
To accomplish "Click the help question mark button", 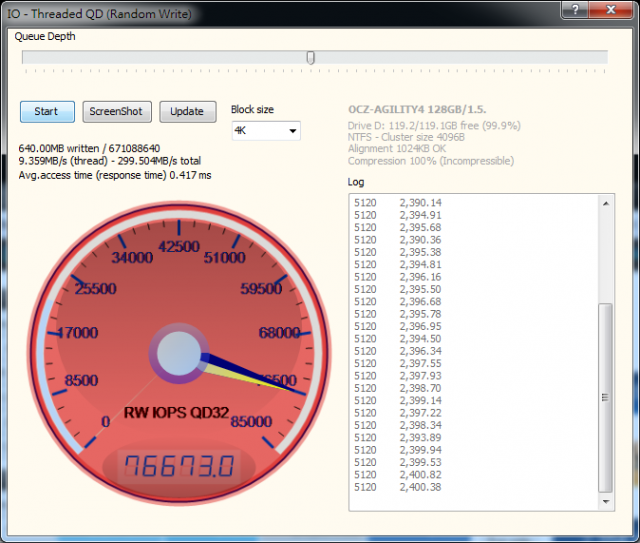I will [575, 9].
